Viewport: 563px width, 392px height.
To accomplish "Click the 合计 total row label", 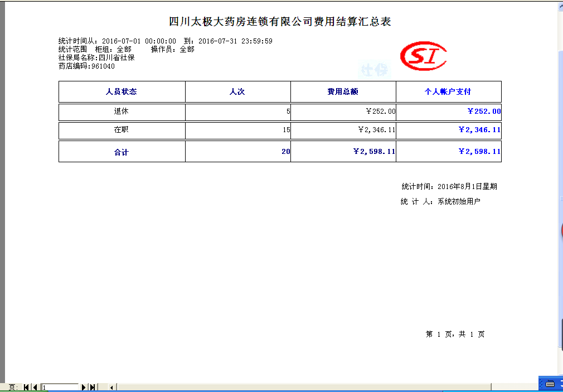I will (x=122, y=152).
